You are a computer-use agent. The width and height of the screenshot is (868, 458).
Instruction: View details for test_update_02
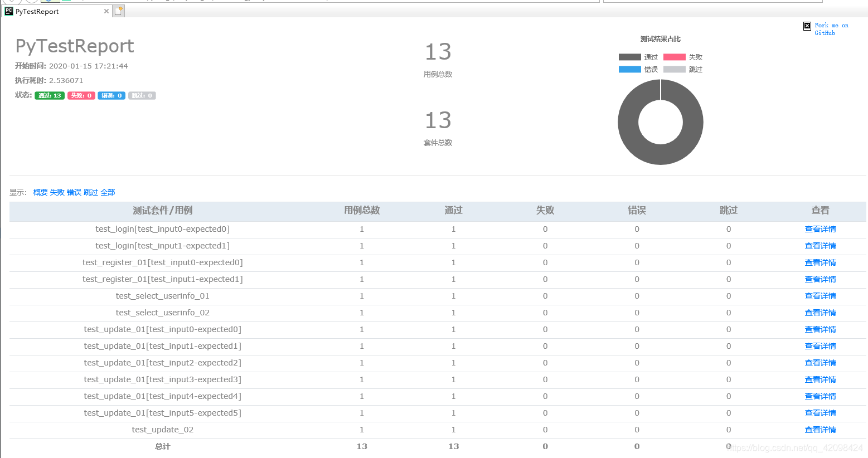(x=820, y=430)
